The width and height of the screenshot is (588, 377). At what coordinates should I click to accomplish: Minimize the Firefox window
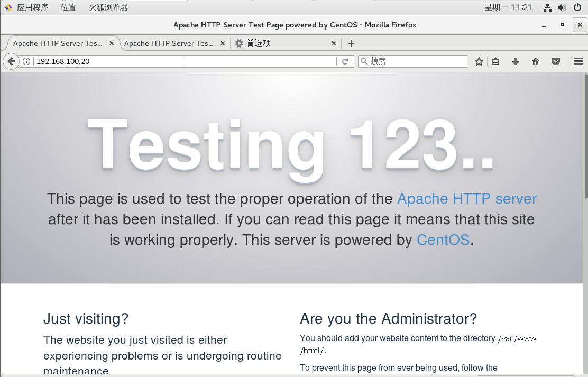tap(544, 25)
